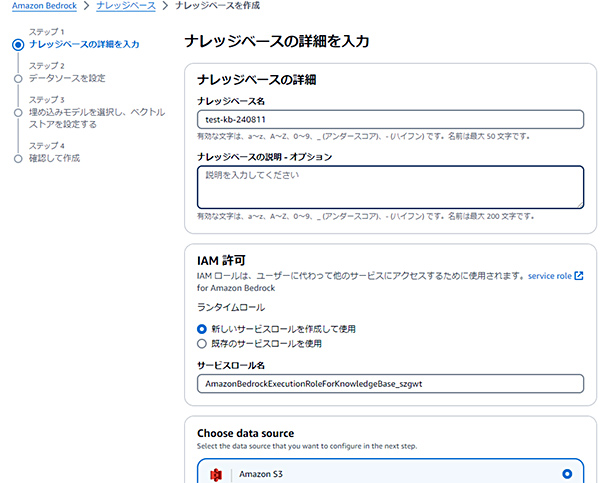
Task: Open the 確認して作成 step label
Action: pos(54,158)
